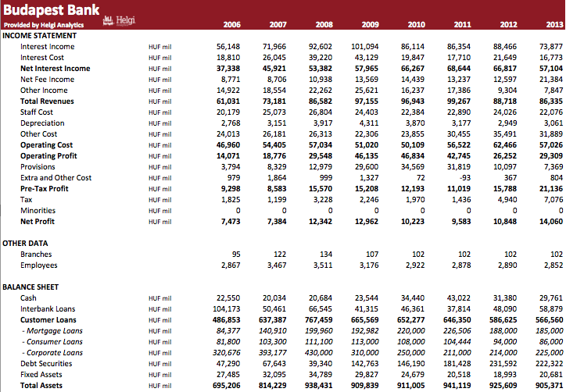The width and height of the screenshot is (566, 392).
Task: Select the Employees row label
Action: (39, 265)
